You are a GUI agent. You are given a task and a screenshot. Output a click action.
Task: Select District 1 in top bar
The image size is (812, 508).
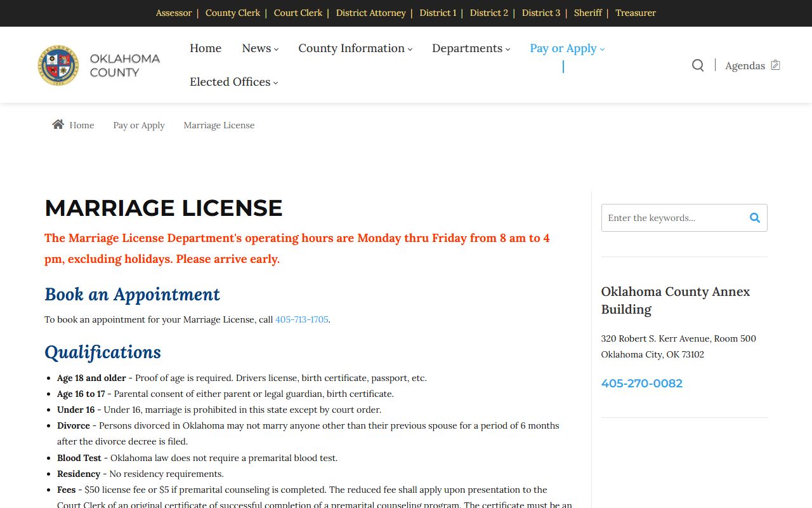coord(438,13)
